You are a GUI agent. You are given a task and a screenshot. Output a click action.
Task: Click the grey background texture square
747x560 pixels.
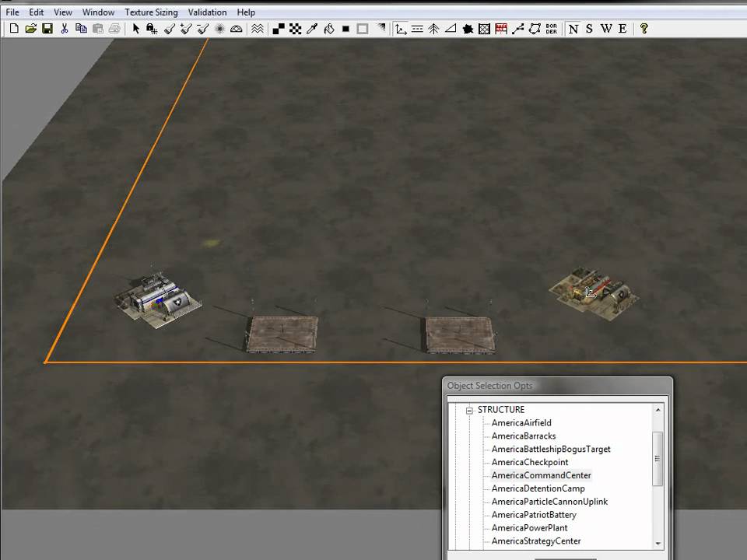point(363,29)
